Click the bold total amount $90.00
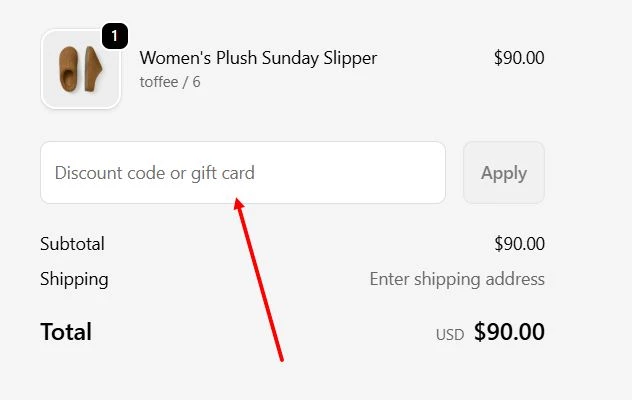This screenshot has height=400, width=632. (509, 332)
